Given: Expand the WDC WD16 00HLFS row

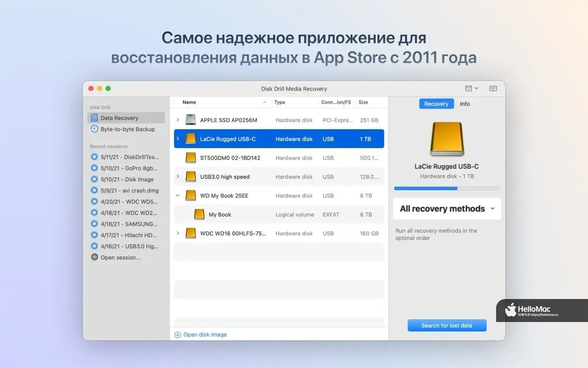Looking at the screenshot, I should click(x=178, y=233).
